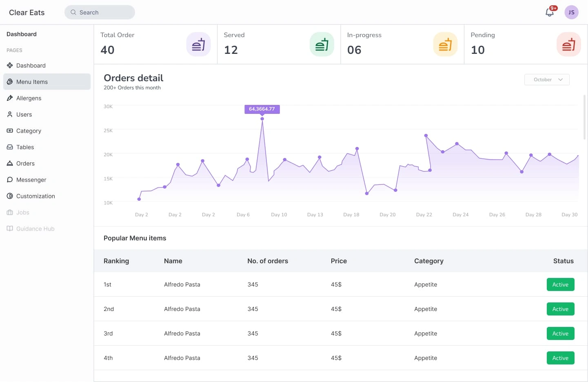Click the 30K y-axis label
The image size is (588, 382).
point(108,107)
